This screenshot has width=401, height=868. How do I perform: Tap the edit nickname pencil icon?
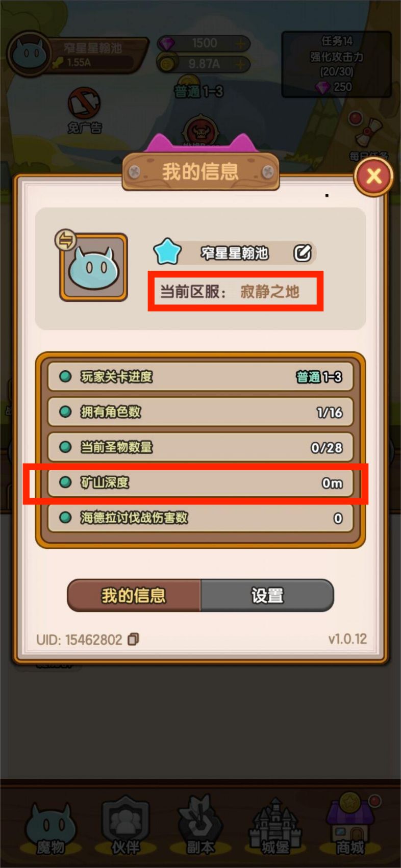pyautogui.click(x=302, y=253)
